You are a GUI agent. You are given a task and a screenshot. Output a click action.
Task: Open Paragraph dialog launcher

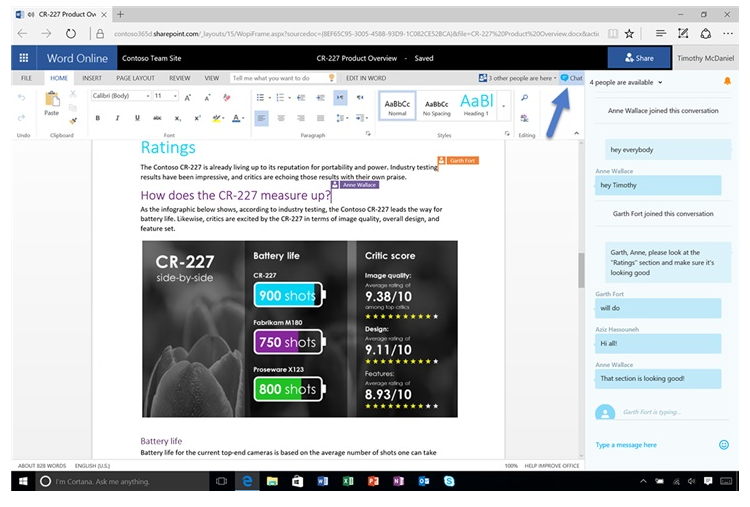pos(368,133)
